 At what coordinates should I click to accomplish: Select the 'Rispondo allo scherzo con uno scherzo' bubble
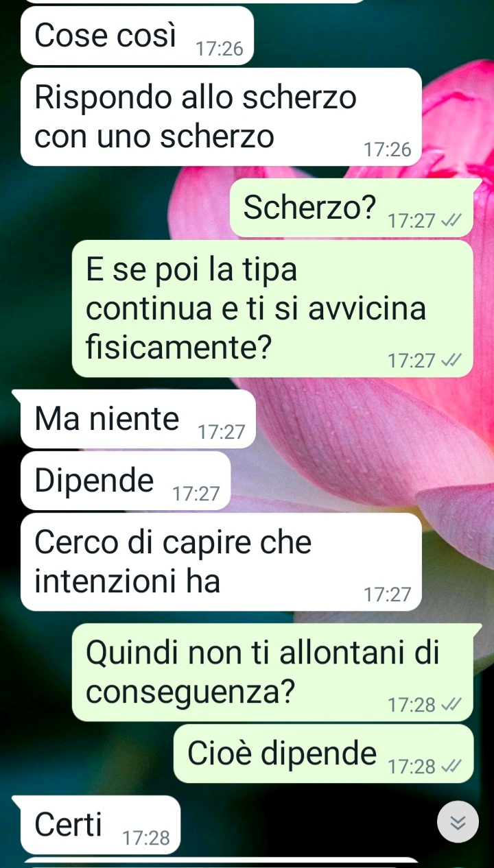tap(221, 117)
